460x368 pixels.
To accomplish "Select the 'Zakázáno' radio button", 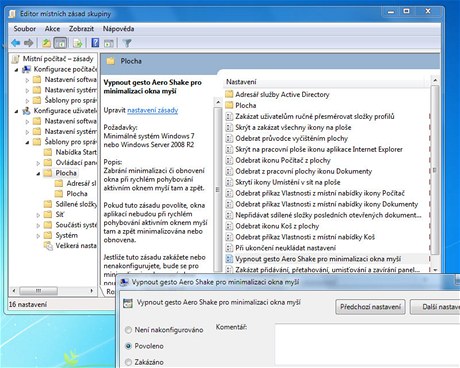I will [x=128, y=362].
